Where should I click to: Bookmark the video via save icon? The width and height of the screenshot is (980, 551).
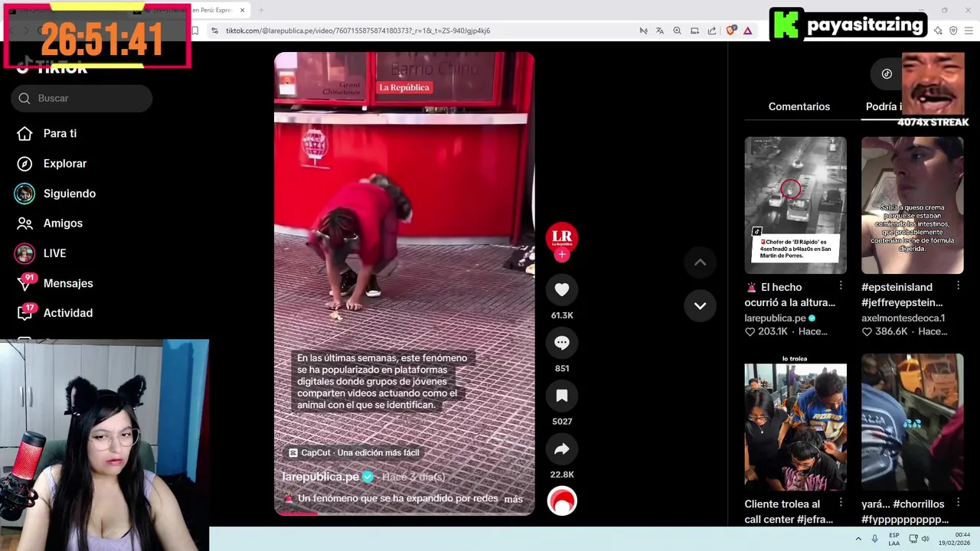click(x=562, y=396)
